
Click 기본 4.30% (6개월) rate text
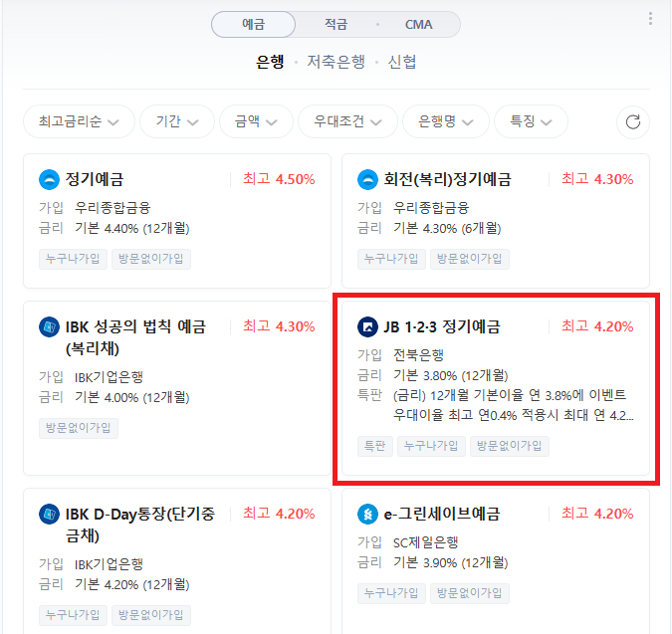447,228
